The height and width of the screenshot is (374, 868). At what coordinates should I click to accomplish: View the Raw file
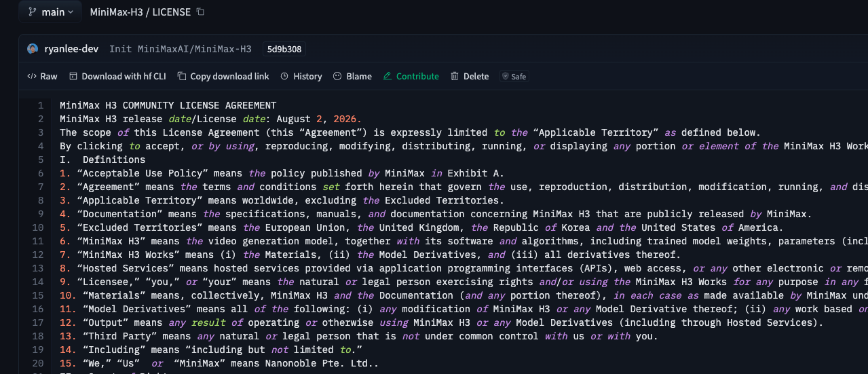coord(42,76)
